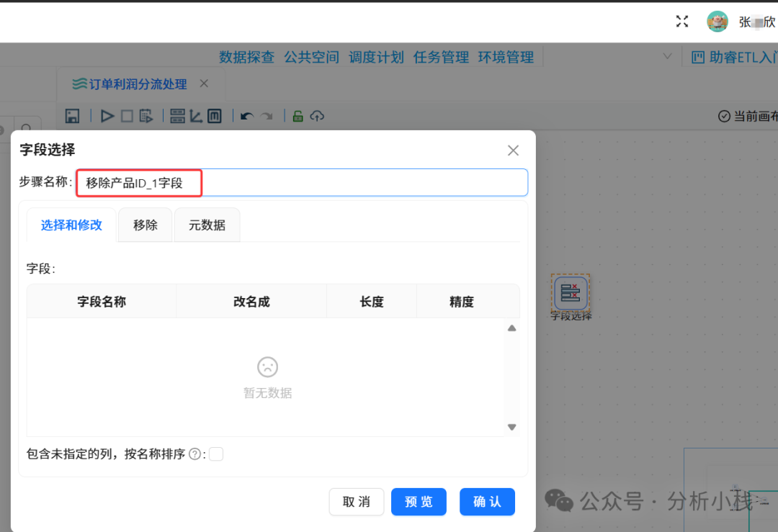The height and width of the screenshot is (532, 778).
Task: Click the boxed M icon in the toolbar
Action: point(215,116)
